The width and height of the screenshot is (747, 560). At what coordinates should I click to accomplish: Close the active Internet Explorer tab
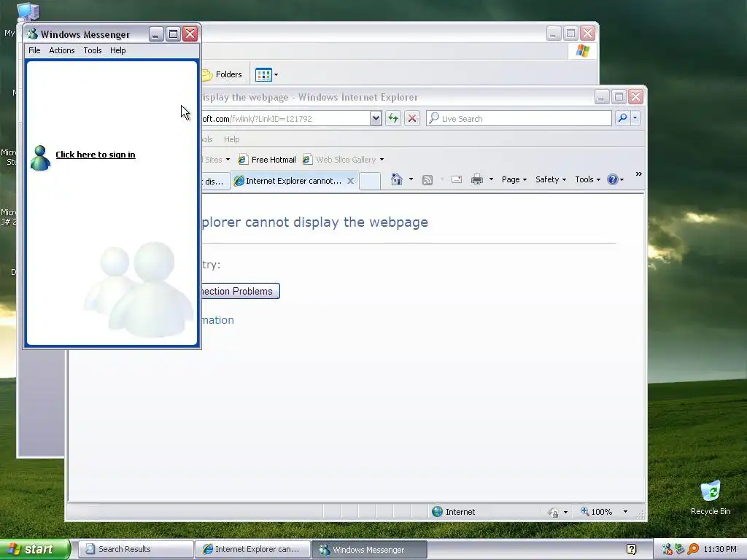(x=350, y=181)
